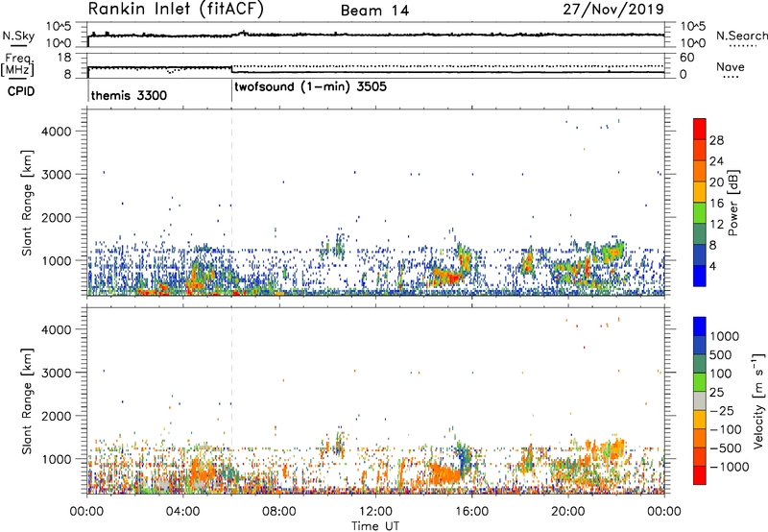
Task: Click the '20:00' time axis label
Action: click(568, 512)
